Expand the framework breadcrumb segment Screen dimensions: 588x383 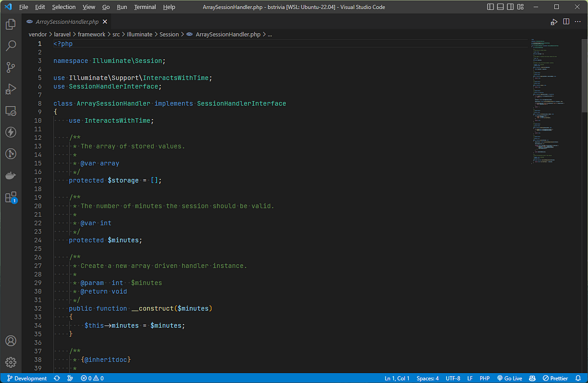(x=92, y=34)
